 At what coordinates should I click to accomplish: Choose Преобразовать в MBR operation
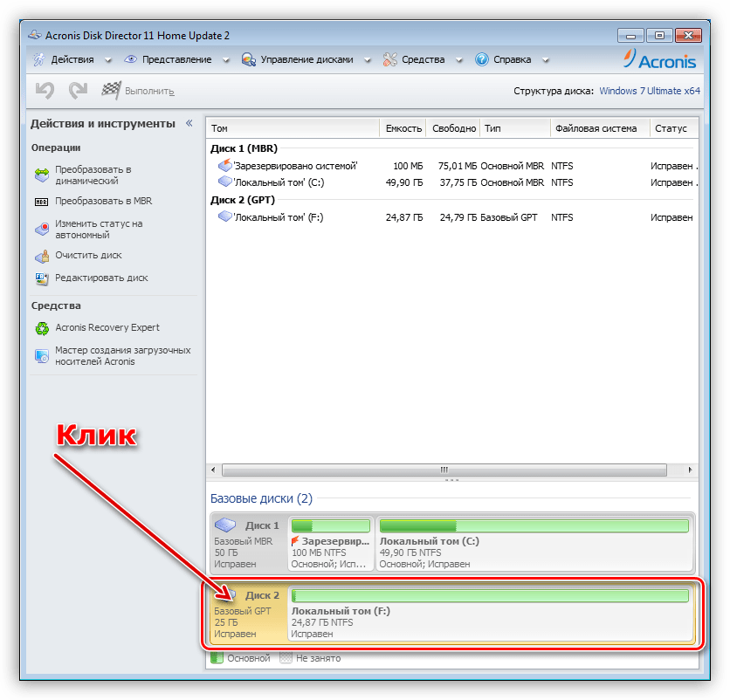pos(103,201)
